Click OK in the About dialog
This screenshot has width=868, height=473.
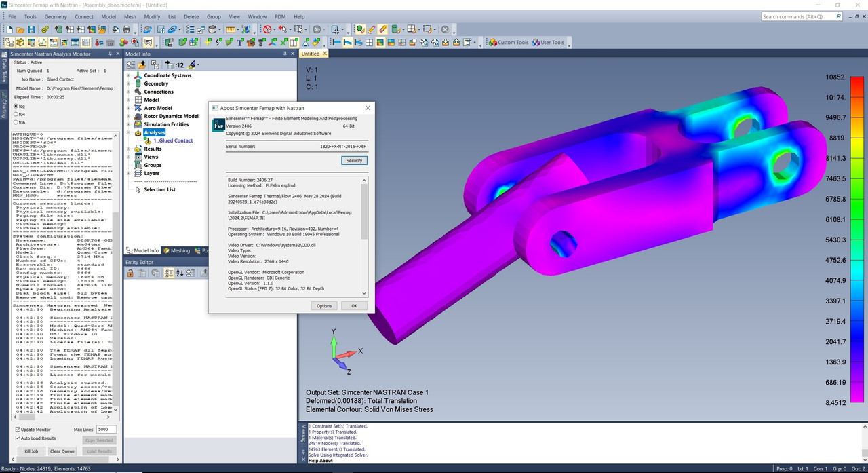point(354,305)
